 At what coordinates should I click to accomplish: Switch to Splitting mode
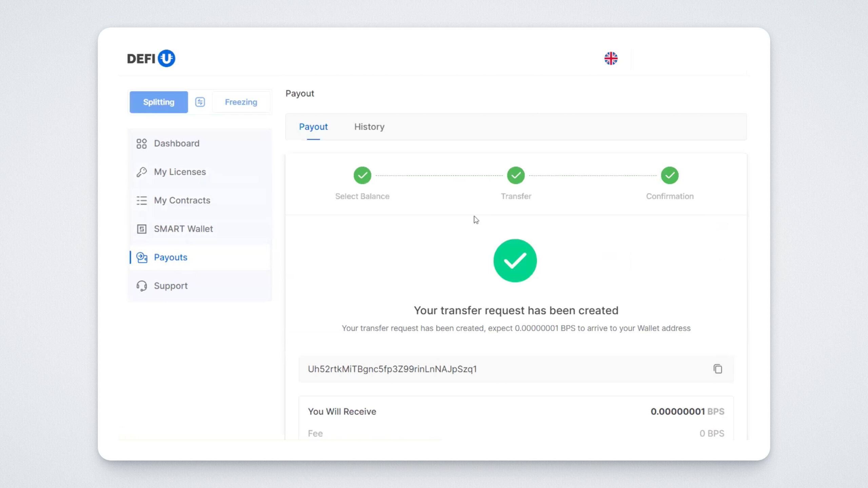point(159,102)
